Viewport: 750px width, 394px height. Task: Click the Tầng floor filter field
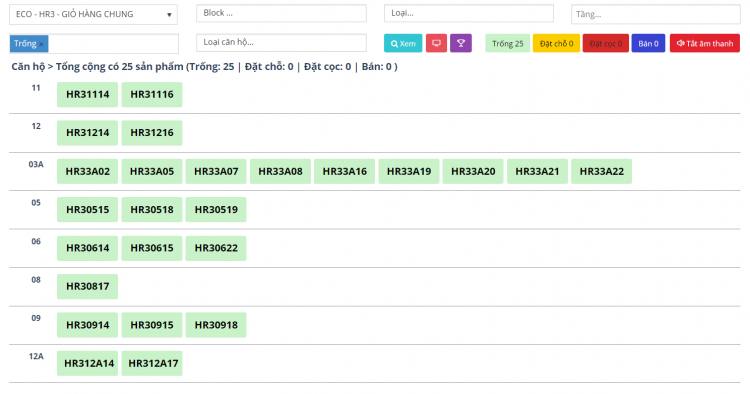655,14
